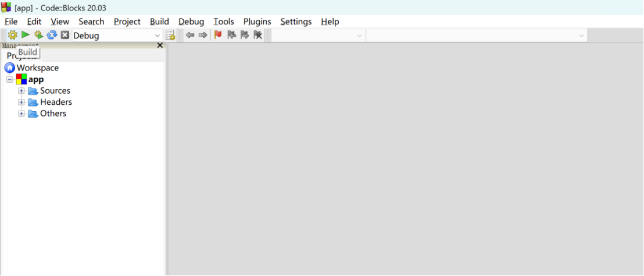Viewport: 644px width, 276px height.
Task: Click the Workspace home icon
Action: click(9, 68)
